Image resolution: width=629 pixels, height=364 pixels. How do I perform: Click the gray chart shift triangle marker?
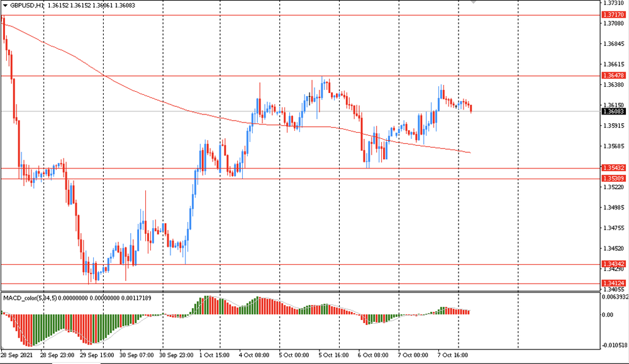[474, 2]
